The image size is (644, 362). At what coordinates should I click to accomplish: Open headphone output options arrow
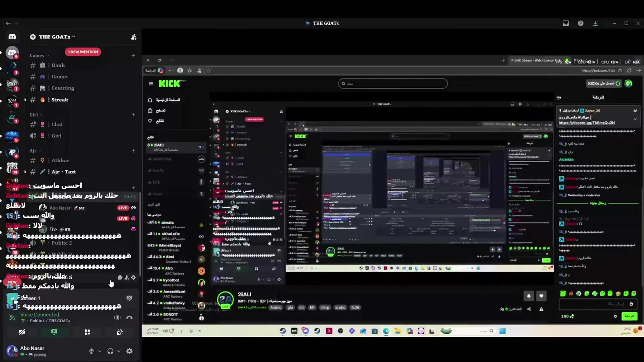tap(119, 351)
